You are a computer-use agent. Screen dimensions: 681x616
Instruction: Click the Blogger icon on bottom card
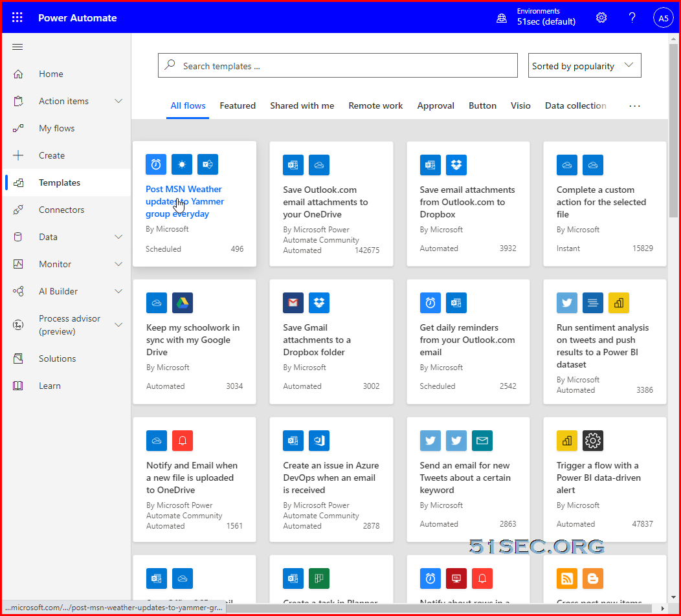(593, 578)
